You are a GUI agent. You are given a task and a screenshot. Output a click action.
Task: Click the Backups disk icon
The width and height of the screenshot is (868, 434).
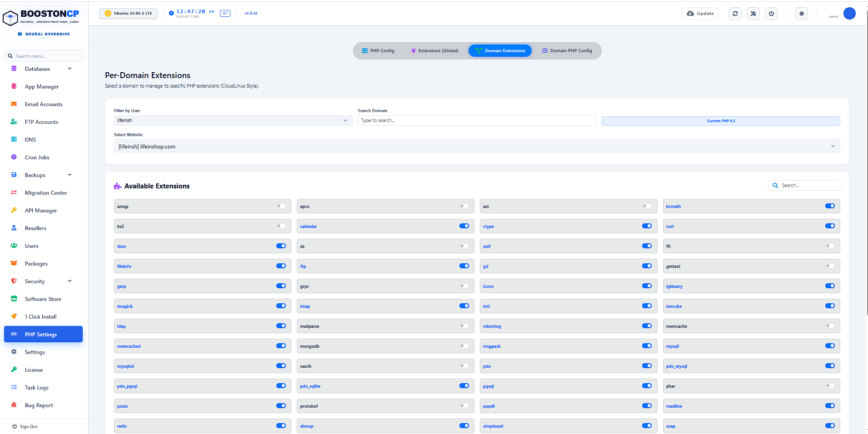pos(14,175)
